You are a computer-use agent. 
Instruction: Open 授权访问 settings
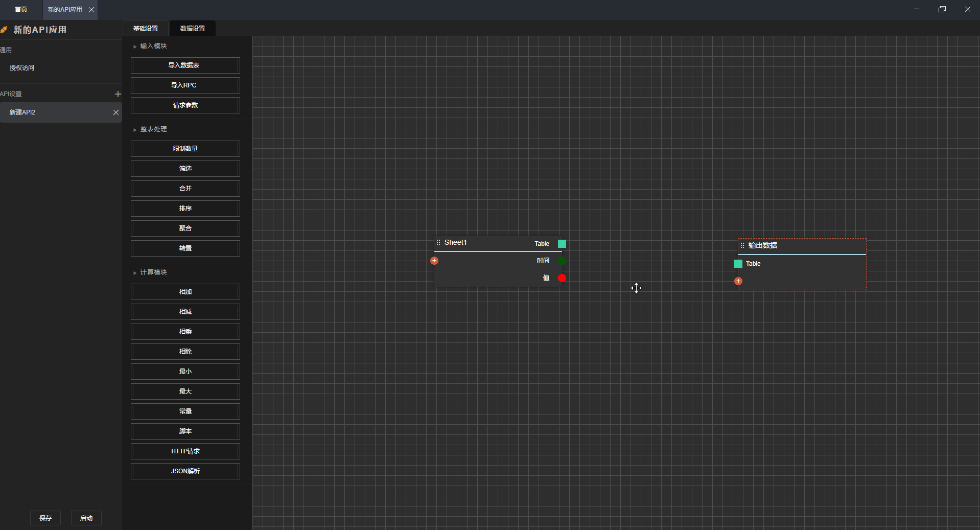22,68
